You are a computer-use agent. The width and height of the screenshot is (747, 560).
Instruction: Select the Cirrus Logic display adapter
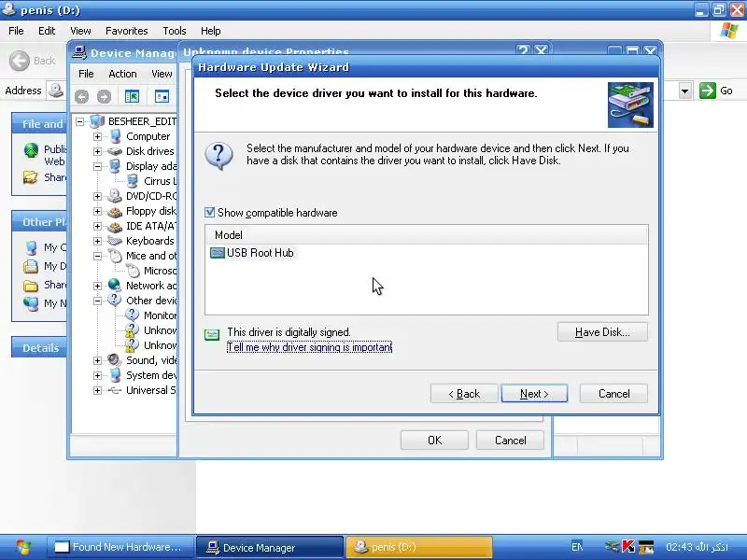coord(160,181)
